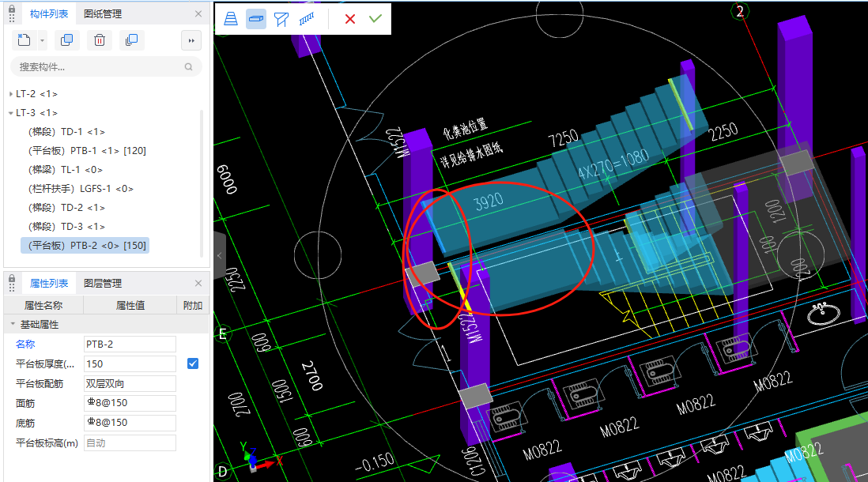Click the copy component icon
The width and height of the screenshot is (868, 482).
pyautogui.click(x=67, y=40)
